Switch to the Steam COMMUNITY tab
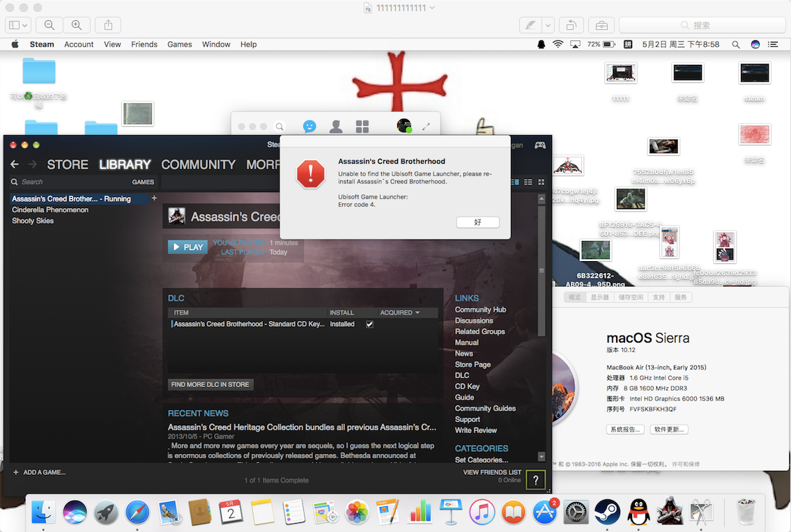This screenshot has width=791, height=532. coord(198,165)
